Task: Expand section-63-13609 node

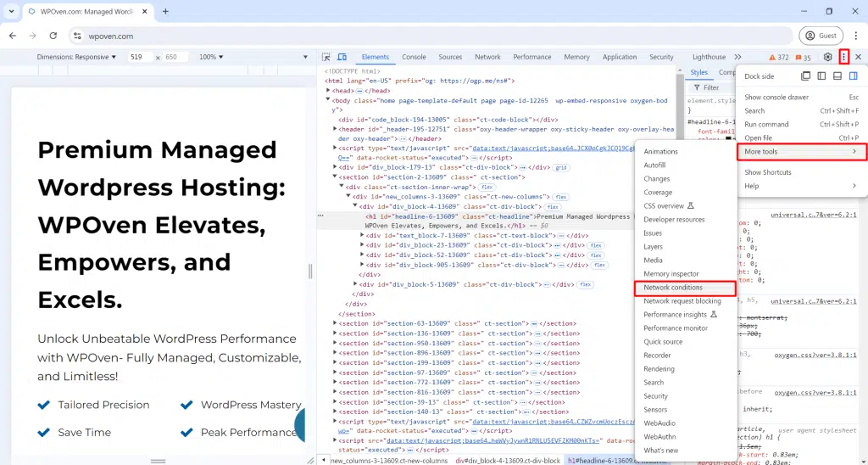Action: tap(335, 323)
